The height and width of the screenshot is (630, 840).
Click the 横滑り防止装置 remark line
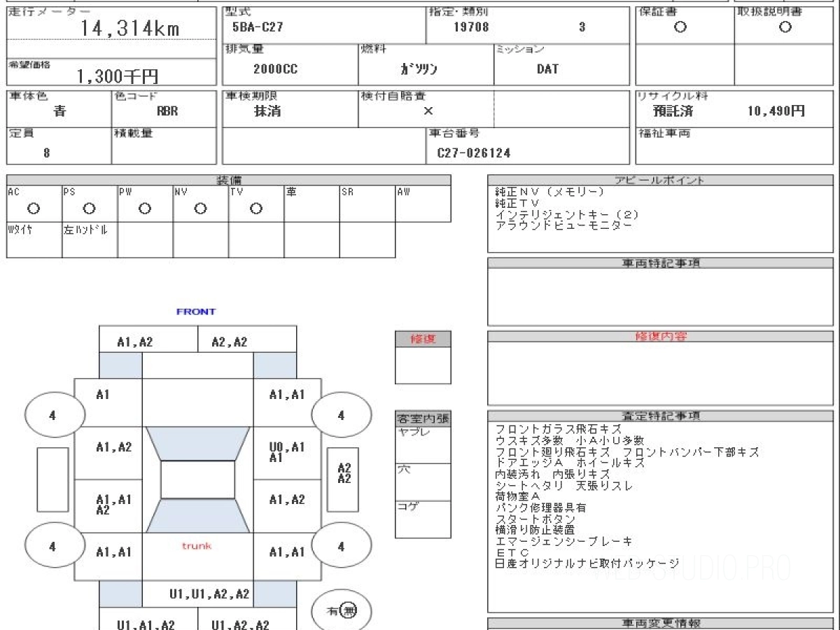(535, 530)
